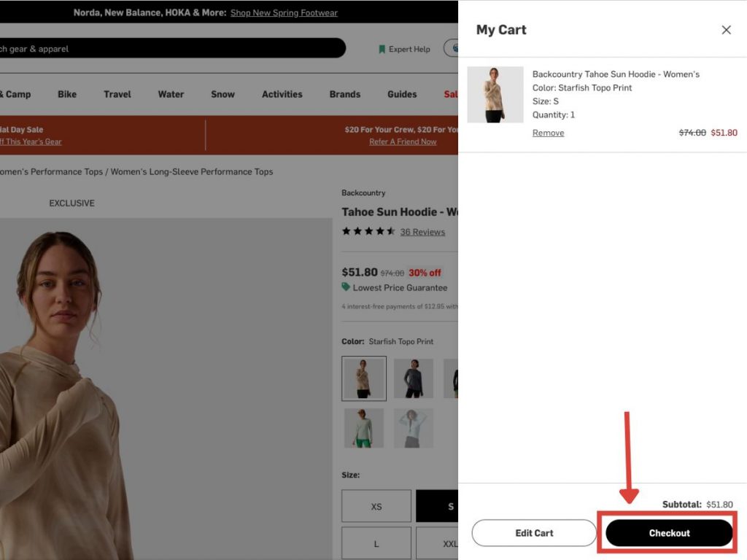Image resolution: width=747 pixels, height=560 pixels.
Task: Click into the search gear & apparel field
Action: (x=168, y=49)
